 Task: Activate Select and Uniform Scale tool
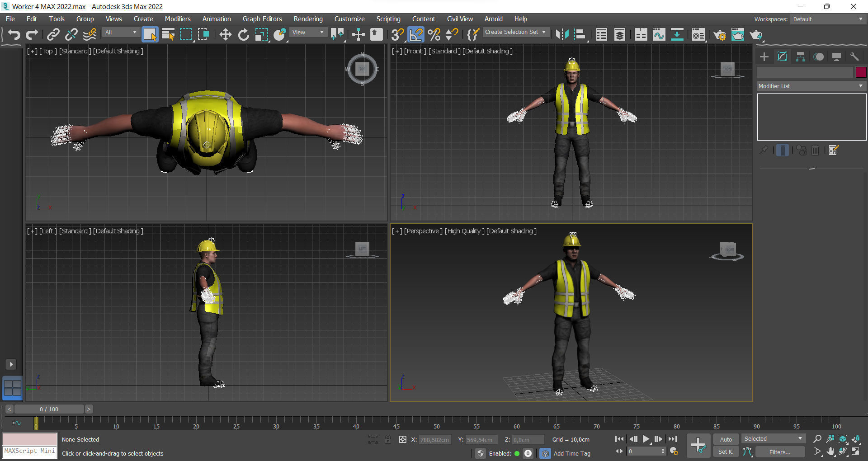point(261,34)
